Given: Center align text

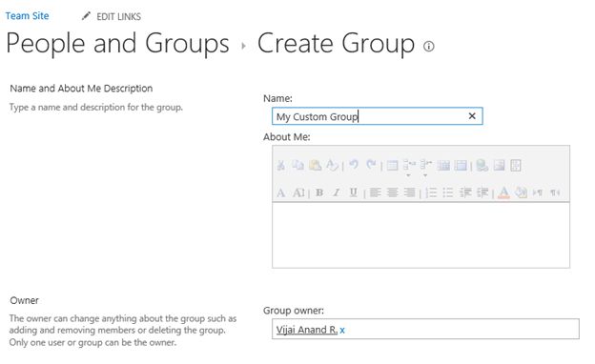Looking at the screenshot, I should (x=392, y=192).
